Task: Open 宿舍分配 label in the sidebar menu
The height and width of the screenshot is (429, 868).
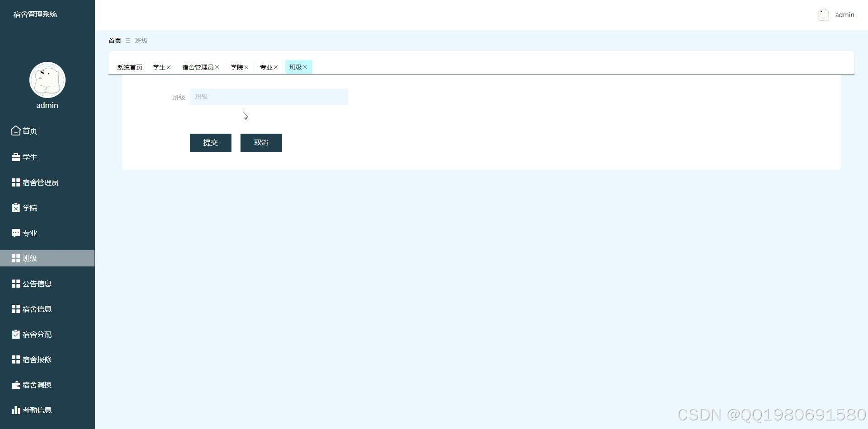Action: tap(37, 334)
